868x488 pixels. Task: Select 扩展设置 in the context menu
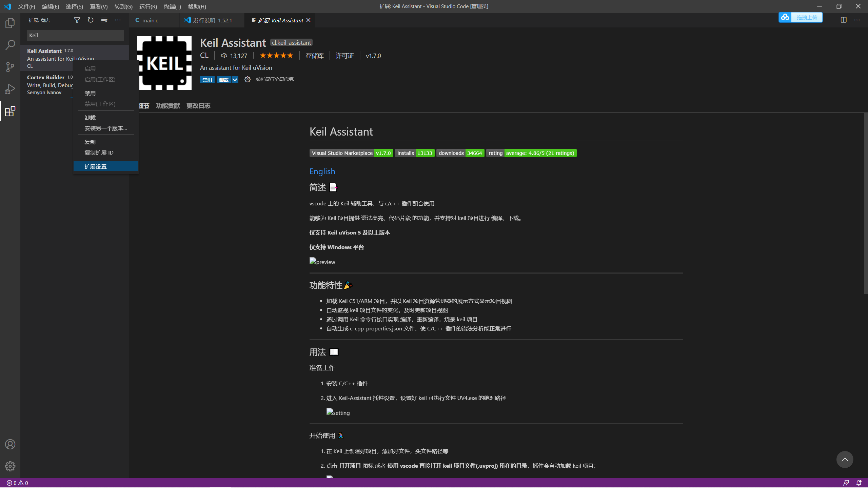coord(96,166)
